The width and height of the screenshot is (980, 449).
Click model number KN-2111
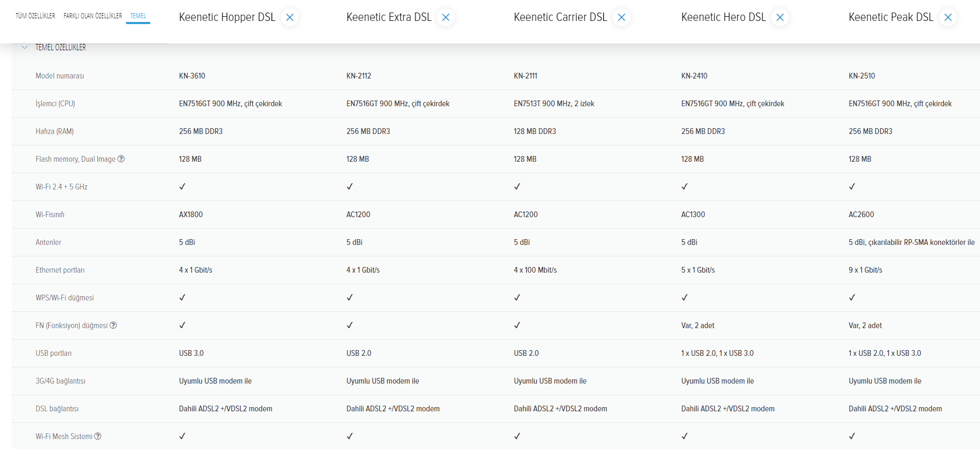pos(525,76)
